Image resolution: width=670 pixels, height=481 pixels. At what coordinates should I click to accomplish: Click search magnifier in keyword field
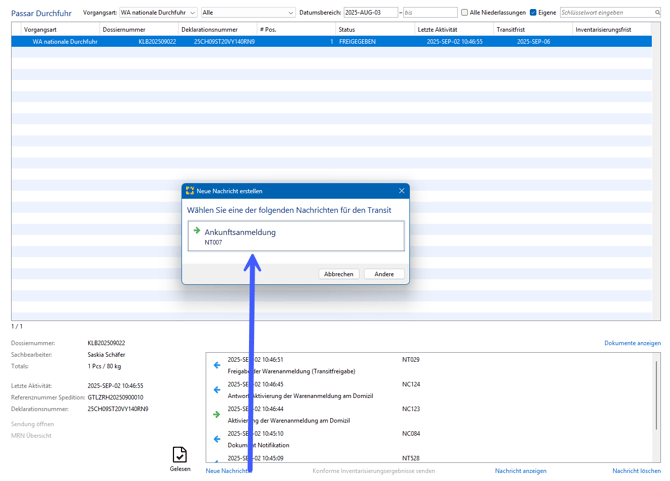(657, 12)
